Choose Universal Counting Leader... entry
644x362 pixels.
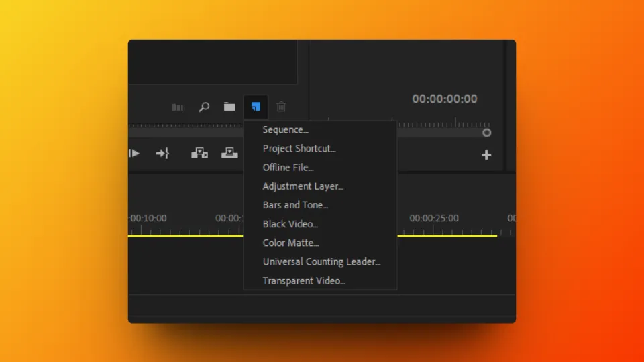(321, 262)
